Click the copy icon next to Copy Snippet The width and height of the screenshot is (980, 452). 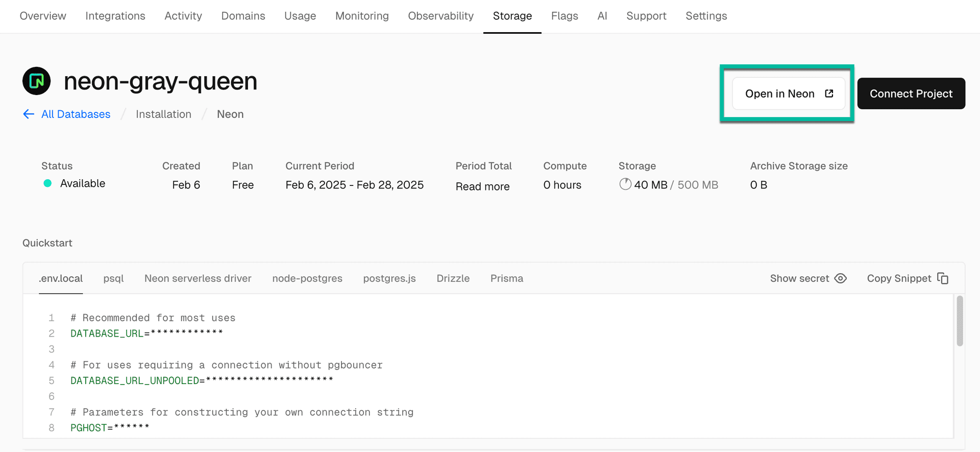(943, 278)
